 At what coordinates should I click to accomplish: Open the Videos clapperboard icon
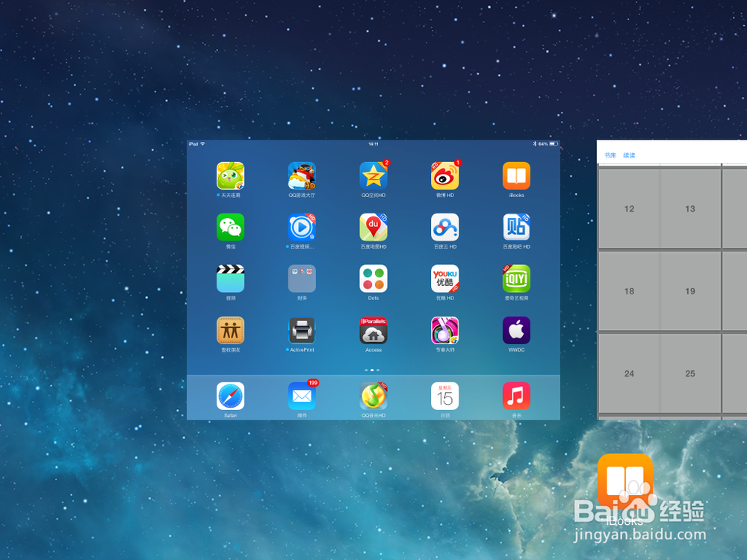tap(231, 279)
